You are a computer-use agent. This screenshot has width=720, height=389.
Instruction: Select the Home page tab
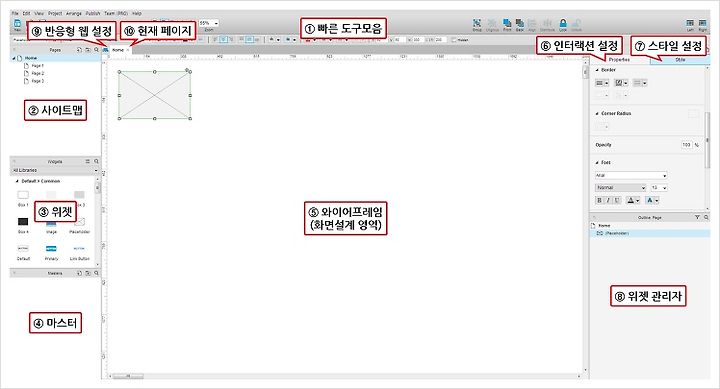118,50
